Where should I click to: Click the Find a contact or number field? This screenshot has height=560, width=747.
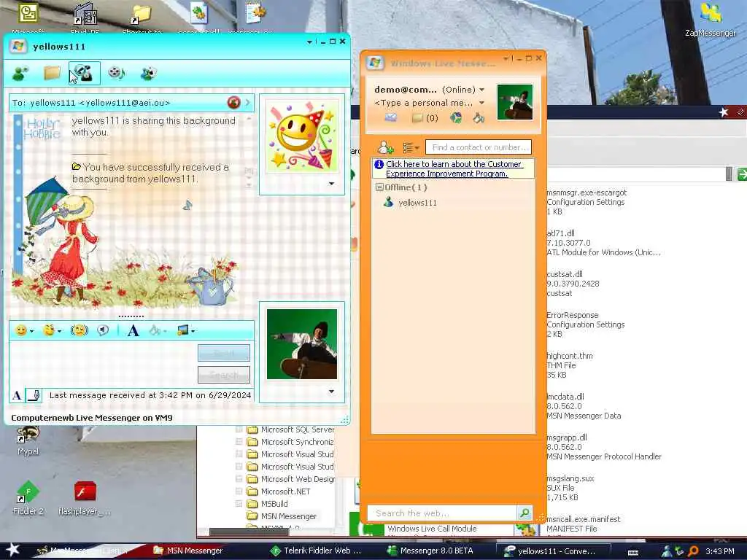[479, 147]
